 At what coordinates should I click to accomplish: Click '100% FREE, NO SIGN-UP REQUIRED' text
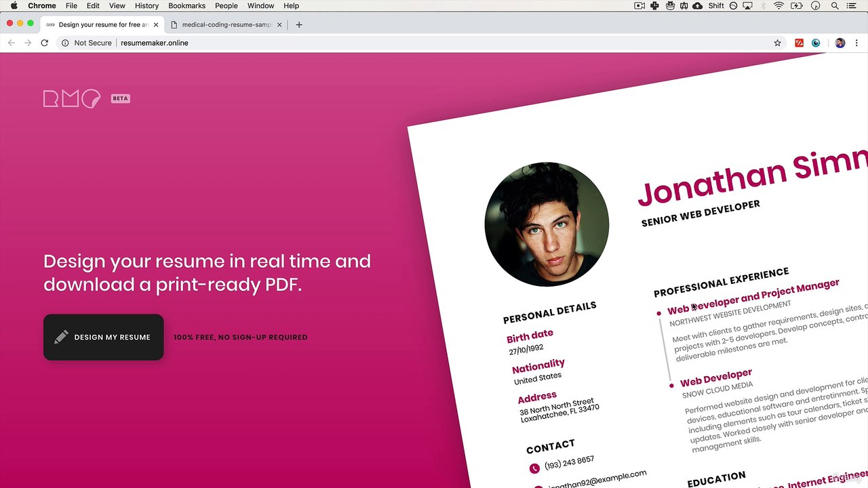coord(240,337)
